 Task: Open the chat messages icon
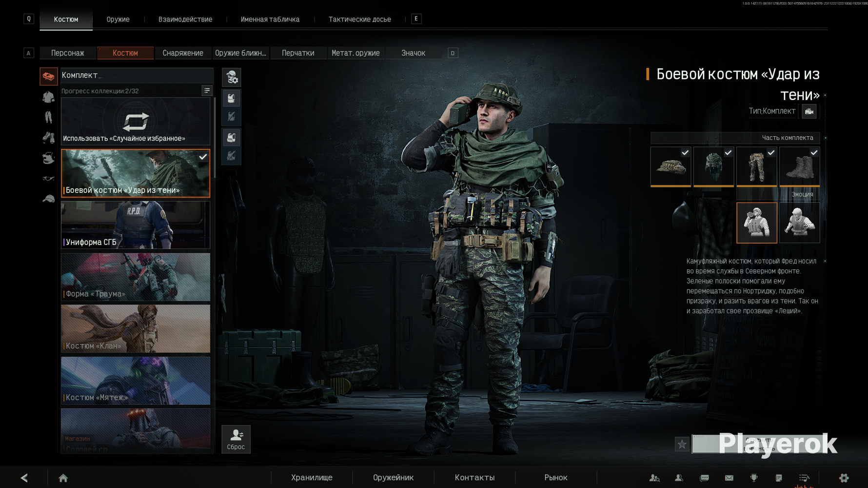(705, 478)
